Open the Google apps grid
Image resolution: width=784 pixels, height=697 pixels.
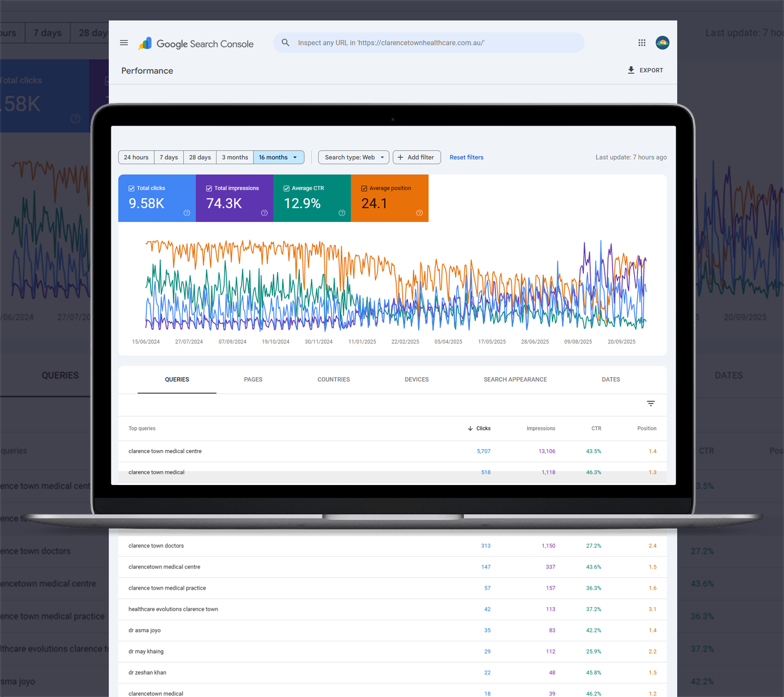point(642,43)
